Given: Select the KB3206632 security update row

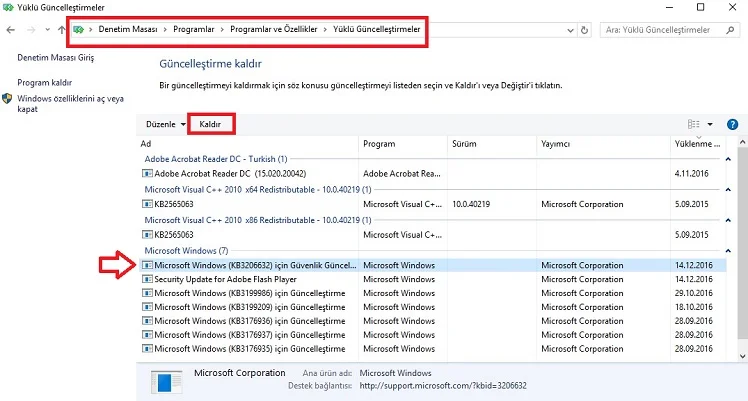Looking at the screenshot, I should pos(432,265).
